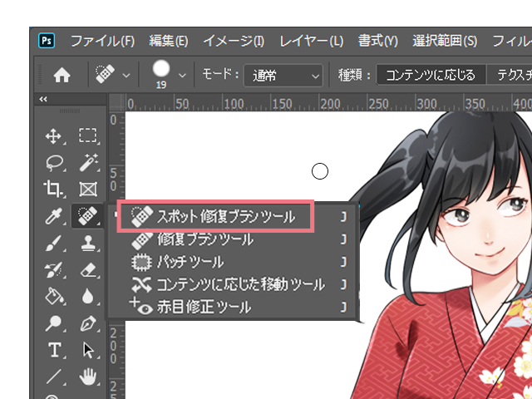
Task: Open the イメージ(I) menu
Action: click(234, 42)
